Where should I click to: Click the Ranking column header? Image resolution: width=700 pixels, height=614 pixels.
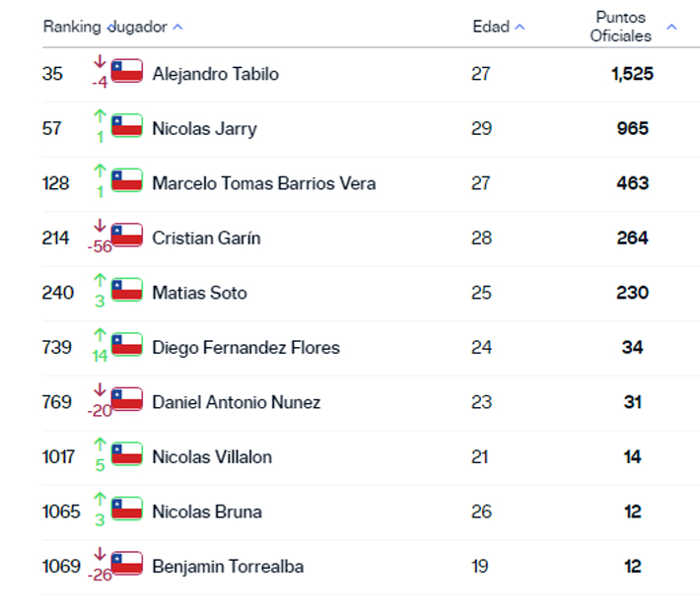72,28
